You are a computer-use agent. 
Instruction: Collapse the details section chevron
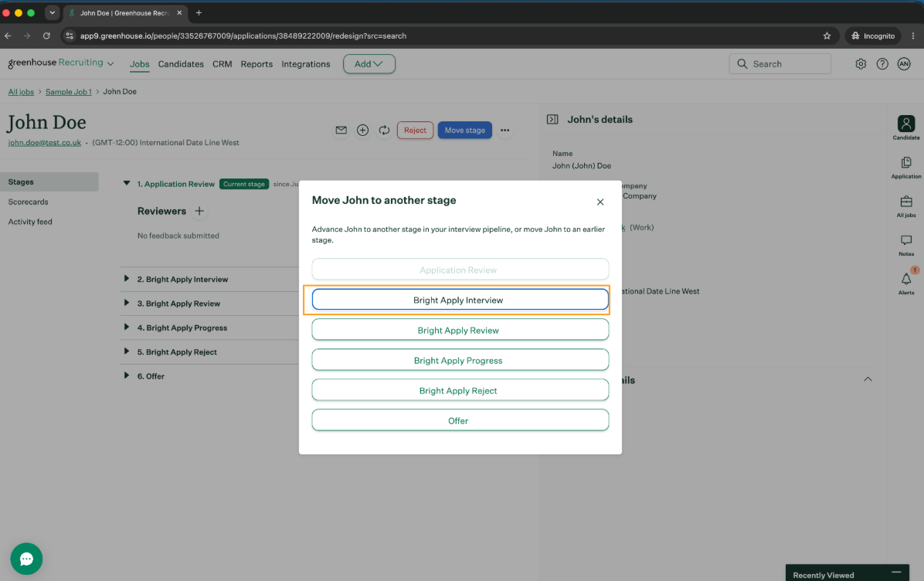coord(868,379)
